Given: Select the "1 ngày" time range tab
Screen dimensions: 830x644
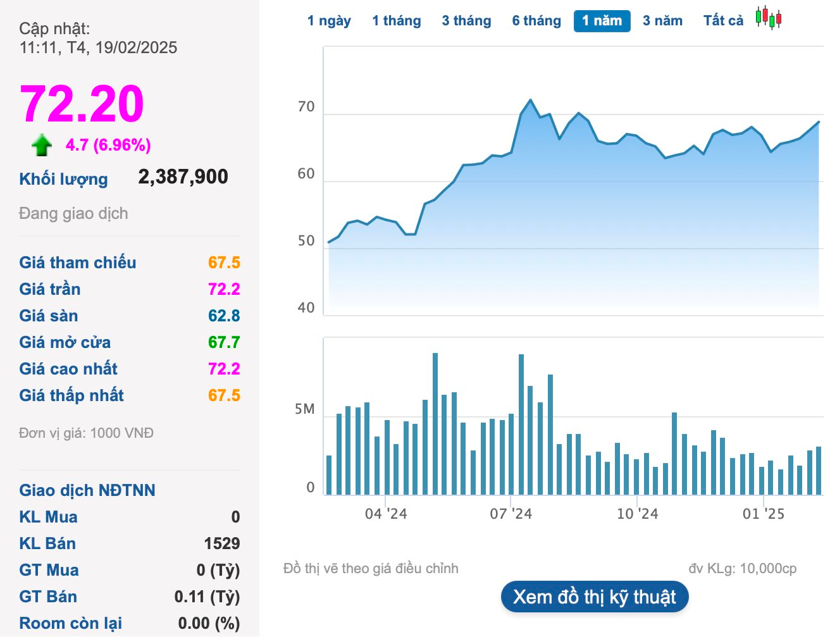Looking at the screenshot, I should tap(329, 21).
